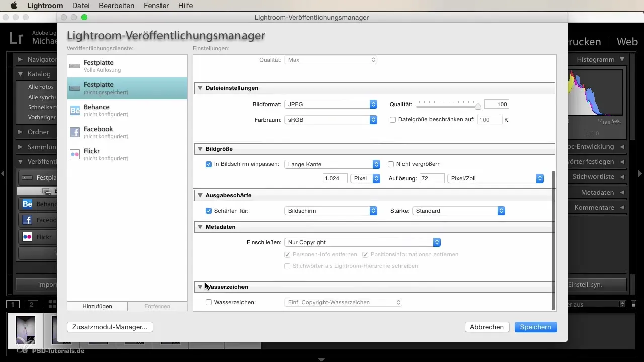The image size is (644, 362).
Task: Open the Lightroom menu
Action: (45, 6)
